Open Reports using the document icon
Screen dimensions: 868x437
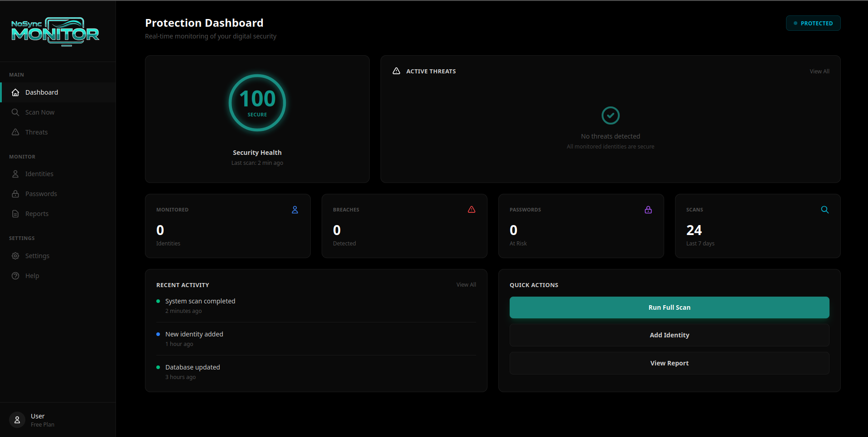click(x=15, y=213)
